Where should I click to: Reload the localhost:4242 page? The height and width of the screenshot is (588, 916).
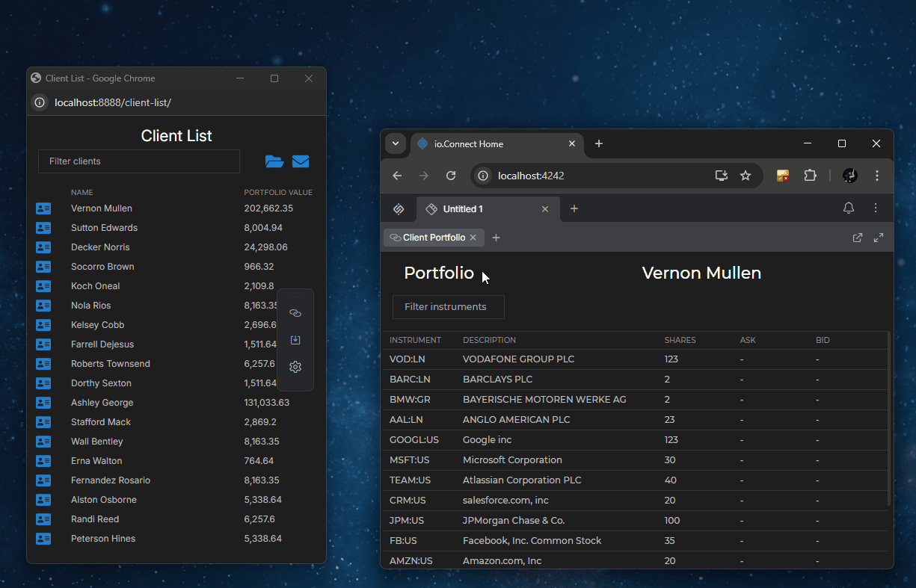[x=451, y=176]
